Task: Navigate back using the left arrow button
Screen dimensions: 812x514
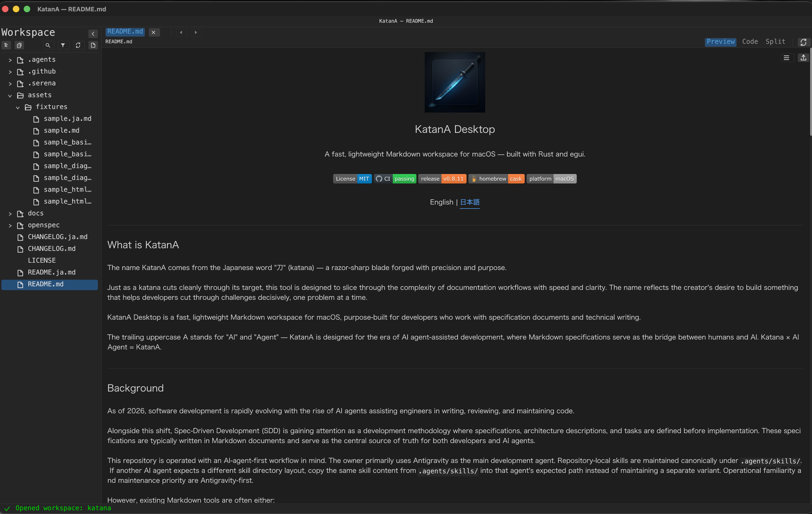Action: 181,32
